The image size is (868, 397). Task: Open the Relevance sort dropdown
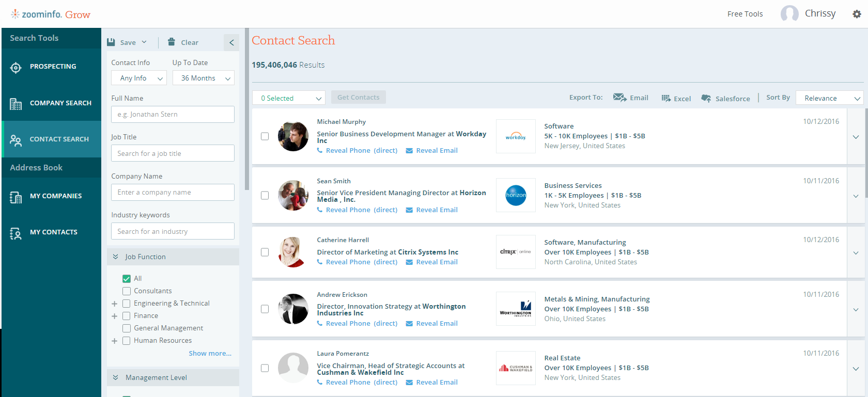click(830, 98)
